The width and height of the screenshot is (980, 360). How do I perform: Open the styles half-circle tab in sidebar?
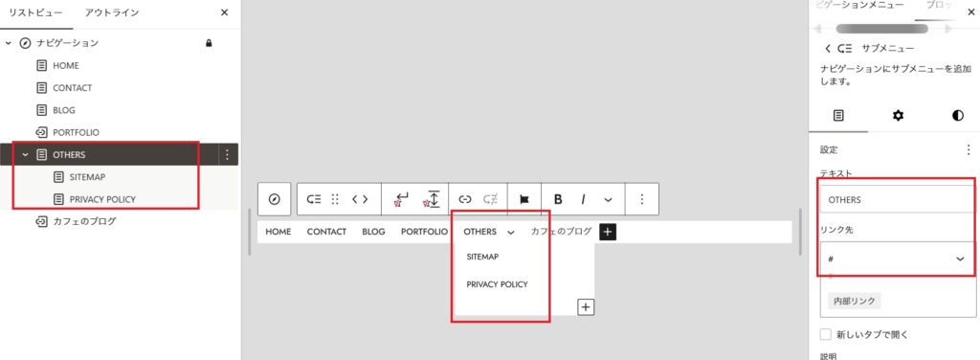click(957, 116)
